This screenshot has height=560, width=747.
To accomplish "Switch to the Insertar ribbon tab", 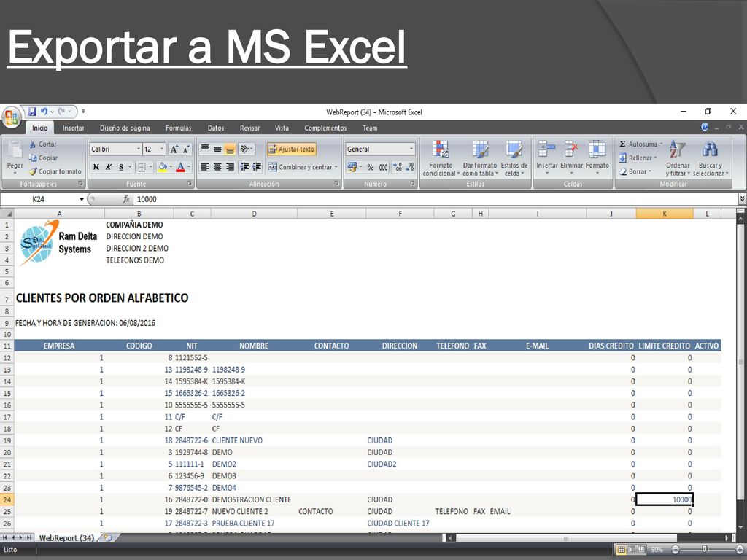I will point(74,128).
